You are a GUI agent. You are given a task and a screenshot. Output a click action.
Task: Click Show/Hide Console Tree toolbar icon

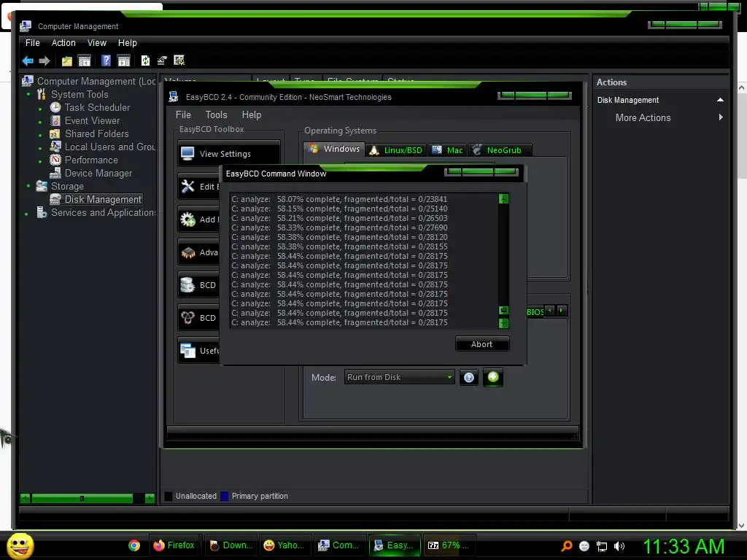(x=85, y=61)
